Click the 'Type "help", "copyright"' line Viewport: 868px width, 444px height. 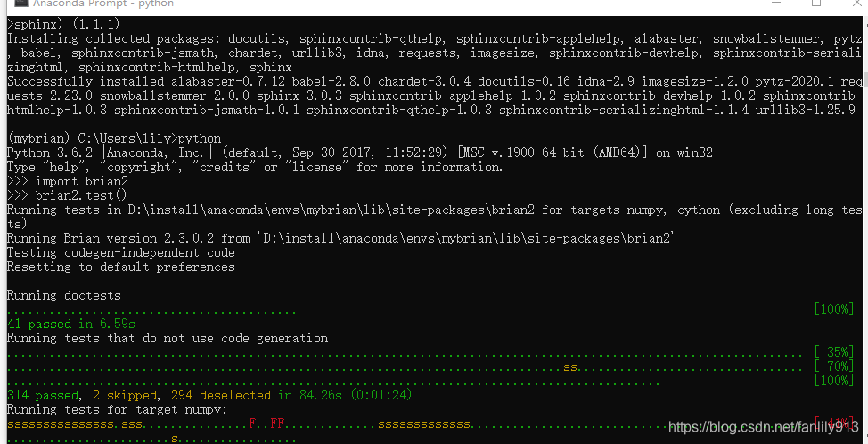point(255,168)
